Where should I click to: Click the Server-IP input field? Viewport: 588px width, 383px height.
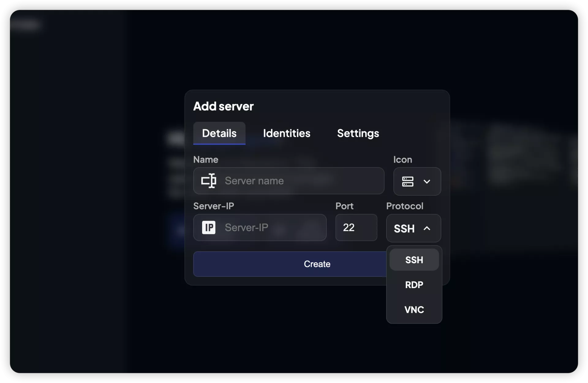pyautogui.click(x=260, y=227)
